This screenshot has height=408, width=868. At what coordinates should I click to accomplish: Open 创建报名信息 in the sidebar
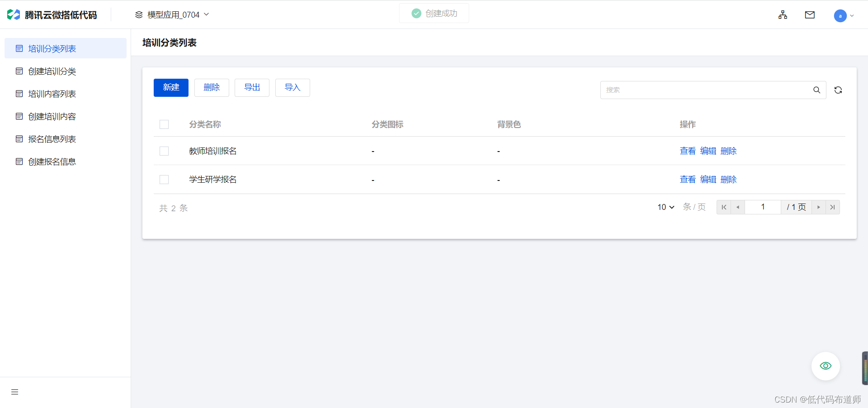click(x=66, y=161)
